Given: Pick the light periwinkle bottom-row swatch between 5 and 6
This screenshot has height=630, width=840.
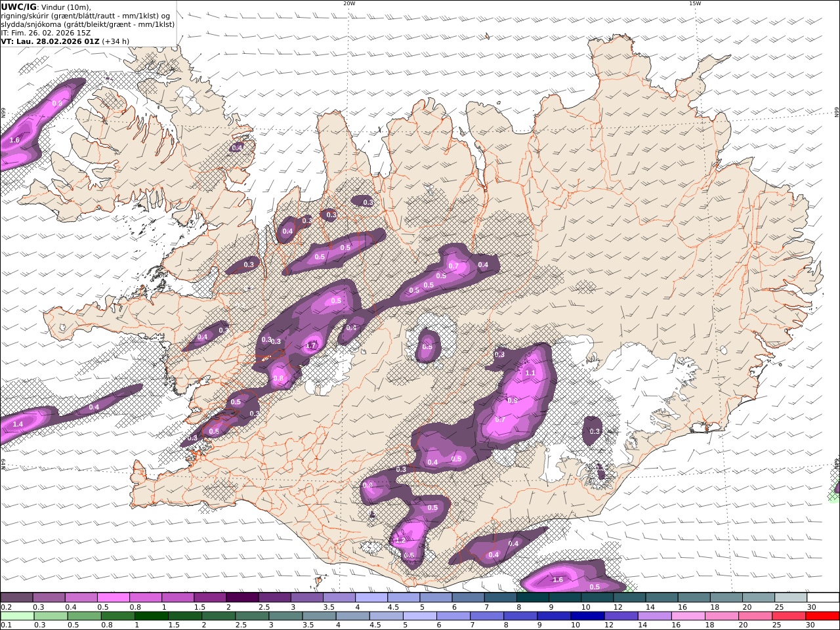Looking at the screenshot, I should pyautogui.click(x=419, y=616).
